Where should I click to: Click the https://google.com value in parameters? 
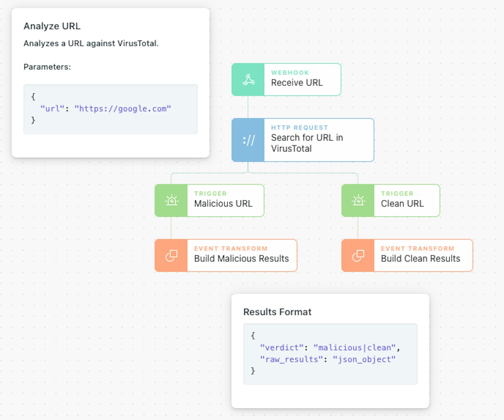pos(123,108)
